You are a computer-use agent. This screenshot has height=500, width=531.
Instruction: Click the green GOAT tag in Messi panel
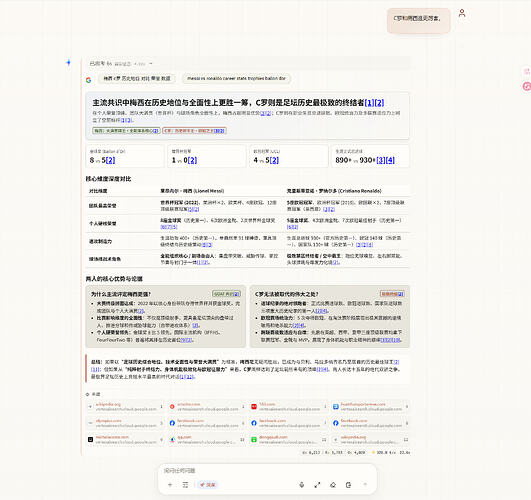pyautogui.click(x=226, y=294)
